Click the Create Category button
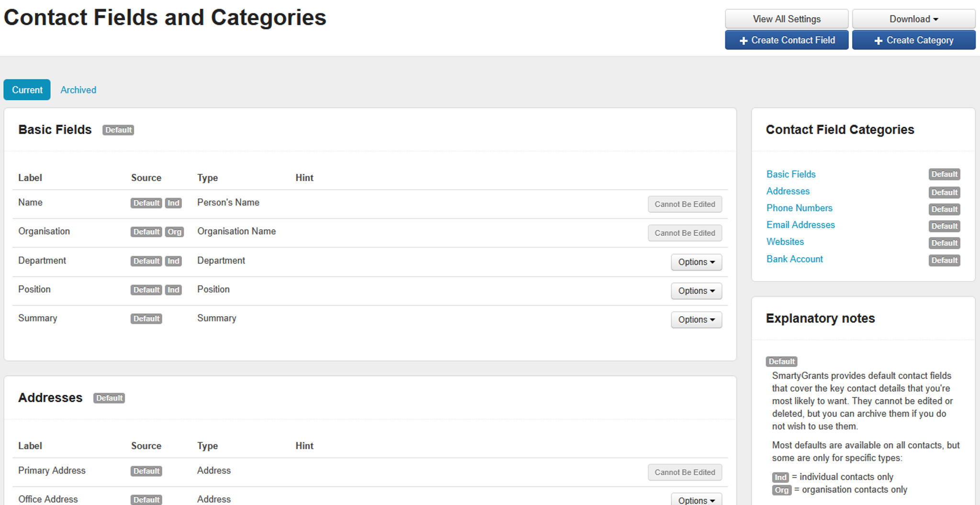The height and width of the screenshot is (505, 980). tap(913, 40)
